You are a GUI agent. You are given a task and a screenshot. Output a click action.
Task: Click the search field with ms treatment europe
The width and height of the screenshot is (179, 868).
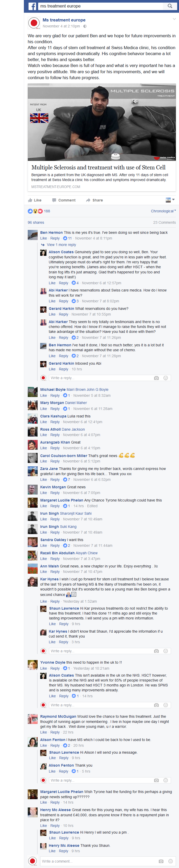tap(101, 6)
